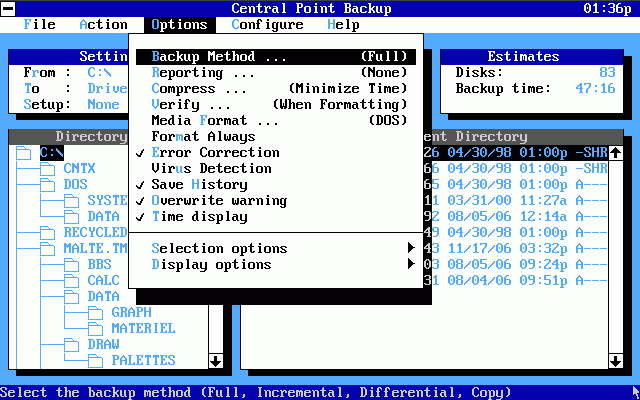Image resolution: width=640 pixels, height=400 pixels.
Task: Click the file list scroll up arrow
Action: (x=616, y=153)
